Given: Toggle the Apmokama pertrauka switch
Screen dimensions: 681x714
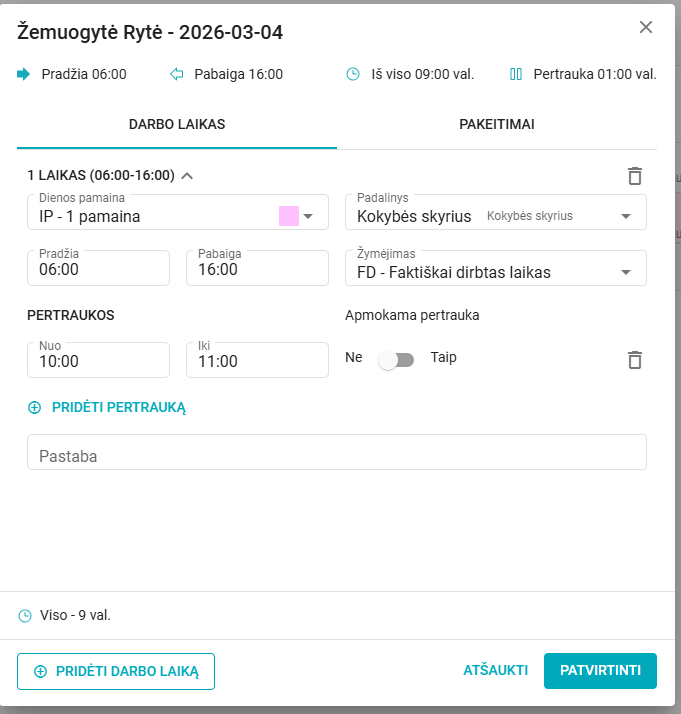Looking at the screenshot, I should (396, 360).
